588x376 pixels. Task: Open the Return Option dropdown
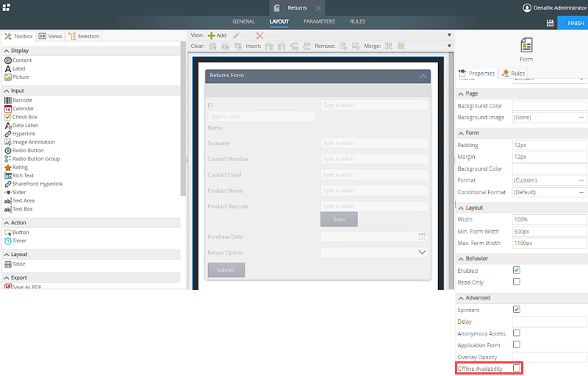422,252
